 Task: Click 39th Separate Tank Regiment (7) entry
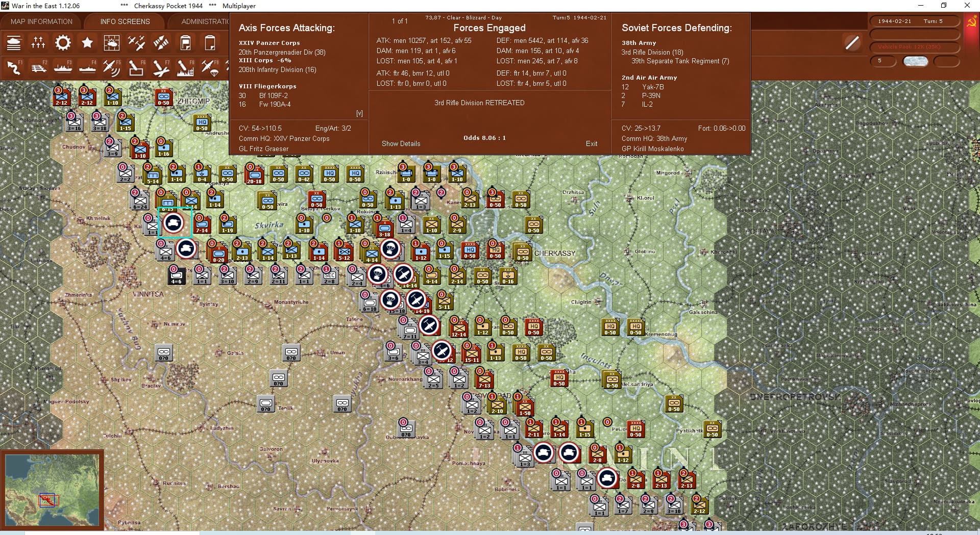680,61
